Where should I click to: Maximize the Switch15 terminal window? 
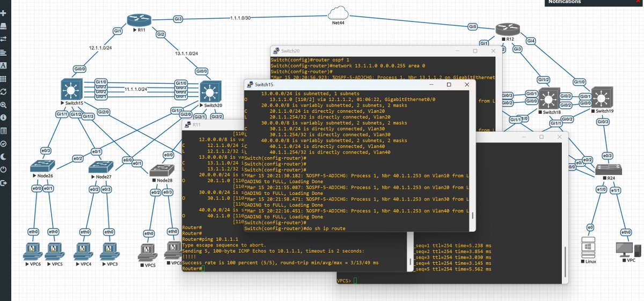(x=449, y=85)
